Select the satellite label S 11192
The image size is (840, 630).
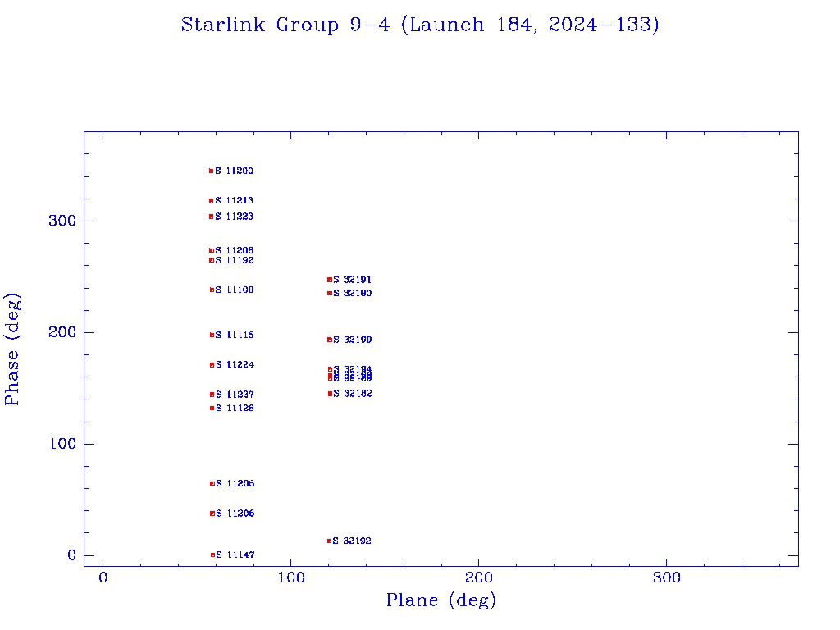[235, 260]
